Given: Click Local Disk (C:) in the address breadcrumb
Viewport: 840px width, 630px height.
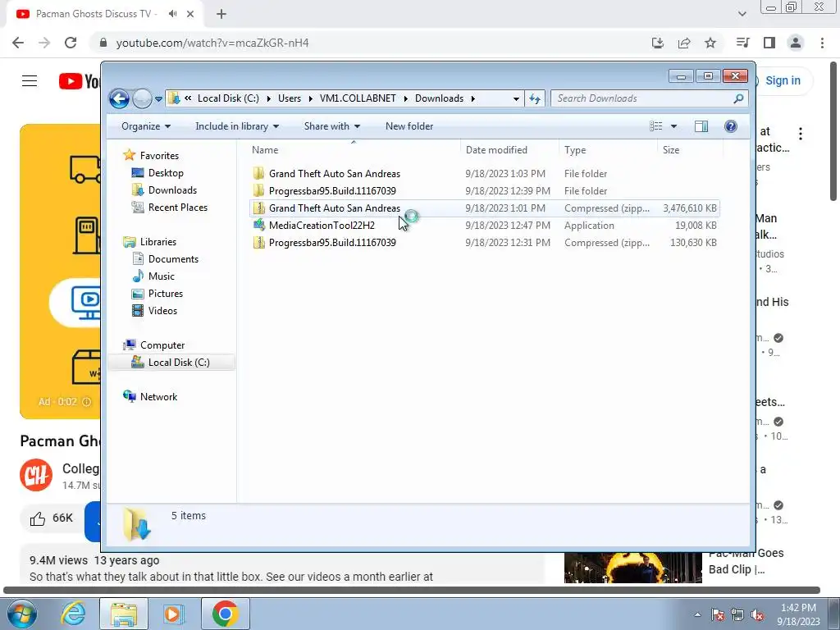Looking at the screenshot, I should [x=228, y=98].
